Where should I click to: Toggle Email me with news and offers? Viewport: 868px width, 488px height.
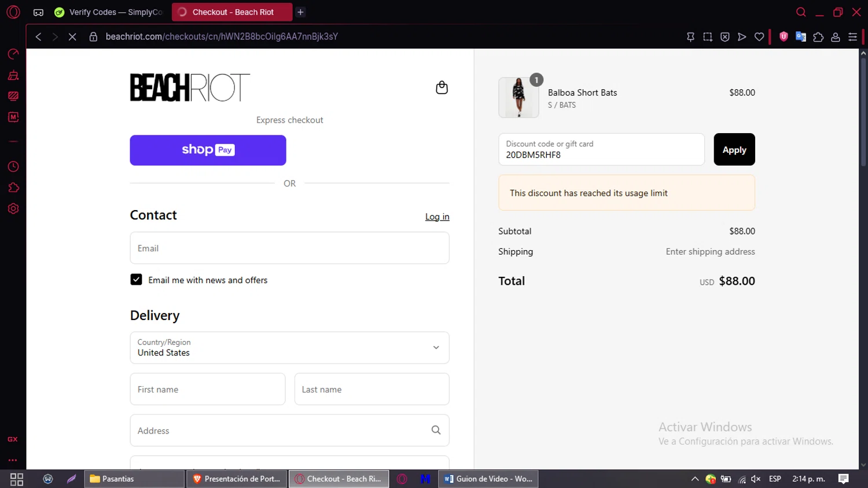[136, 280]
